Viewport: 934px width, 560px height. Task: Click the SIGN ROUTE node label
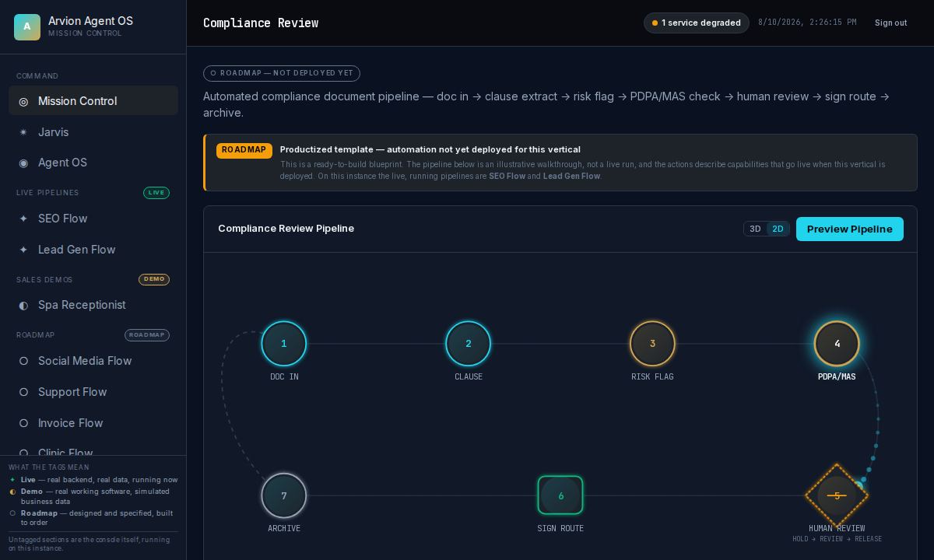point(560,528)
